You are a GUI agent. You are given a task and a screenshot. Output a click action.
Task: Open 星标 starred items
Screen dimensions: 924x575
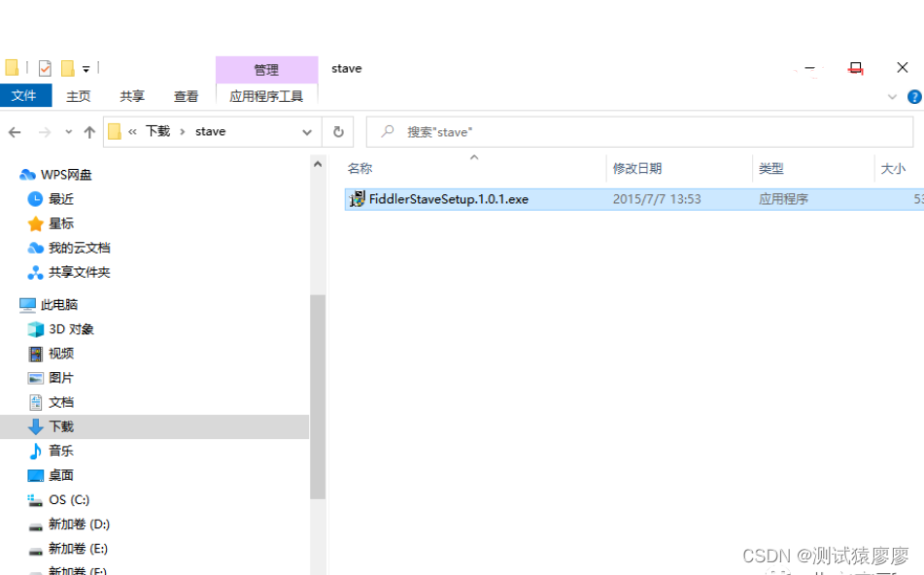[x=60, y=223]
